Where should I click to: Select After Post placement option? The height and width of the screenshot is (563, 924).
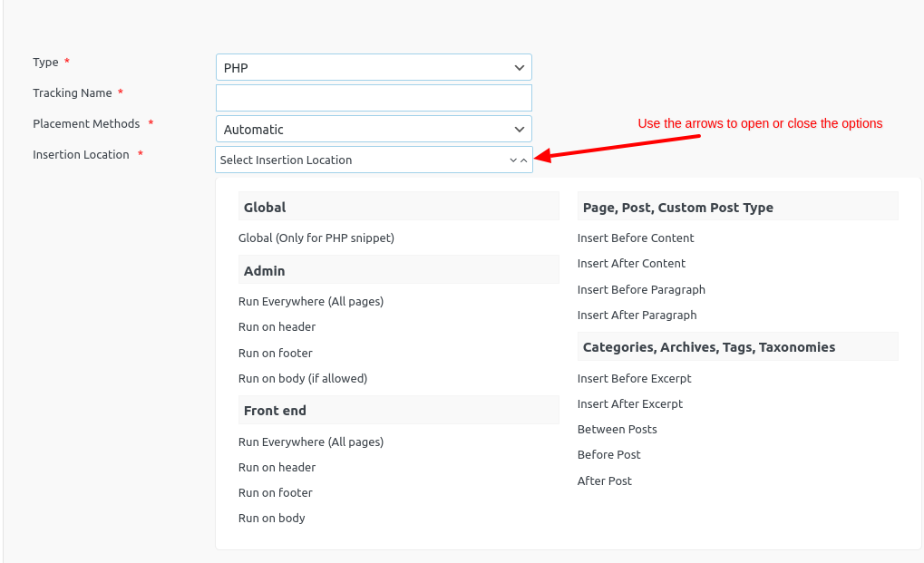pos(604,480)
